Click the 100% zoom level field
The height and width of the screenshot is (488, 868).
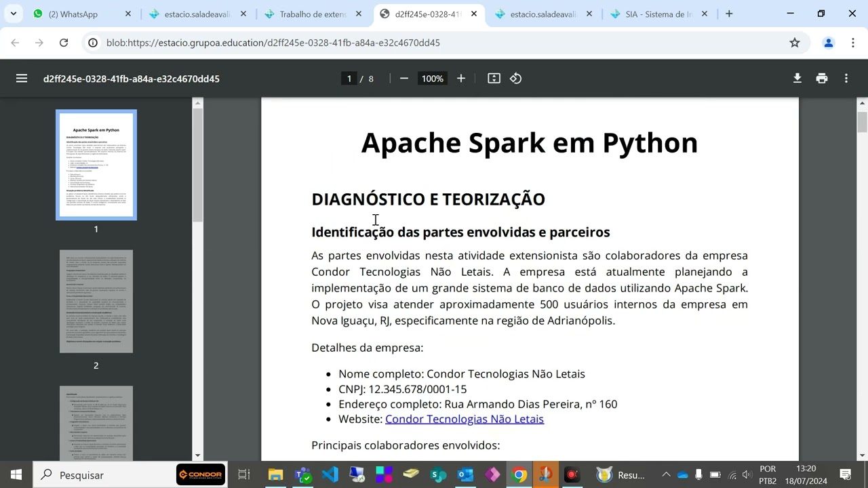point(433,79)
